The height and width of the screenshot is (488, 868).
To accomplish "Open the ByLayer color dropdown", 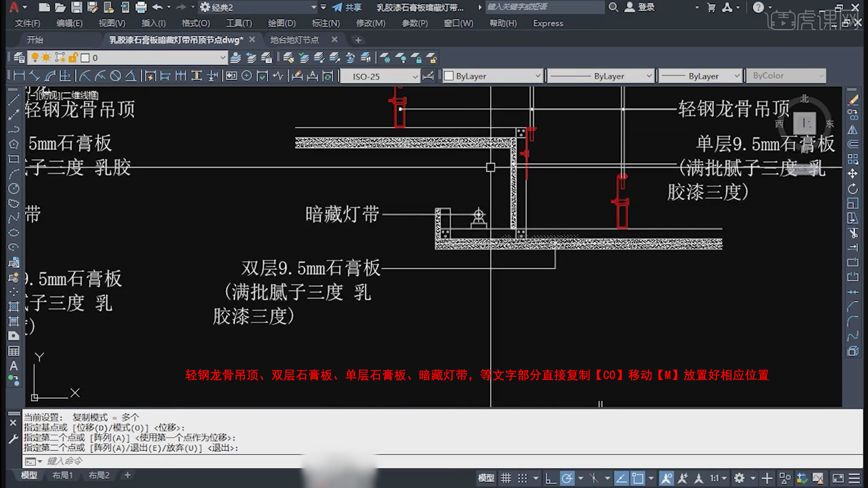I will click(538, 76).
